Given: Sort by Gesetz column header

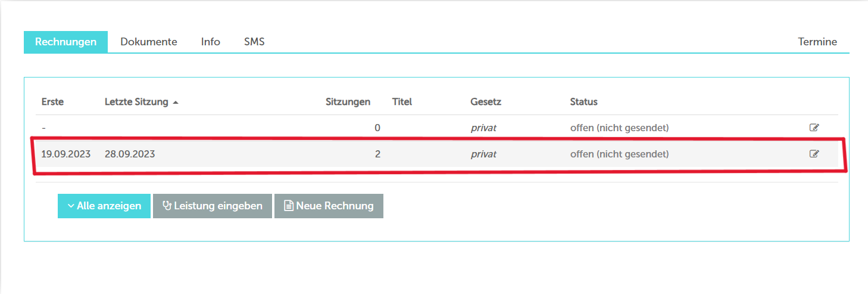Looking at the screenshot, I should (x=486, y=102).
